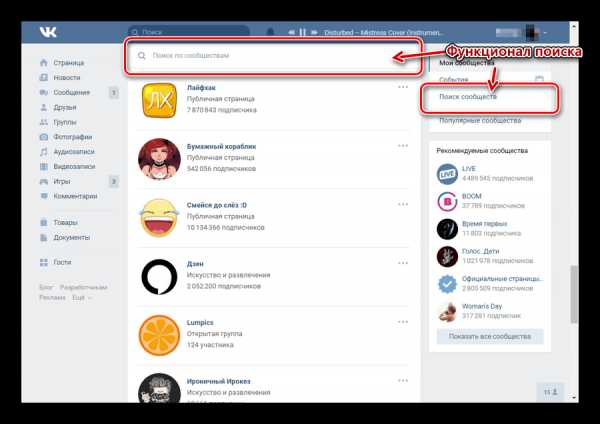
Task: Click the Сообщения unread counter badge
Action: 114,93
